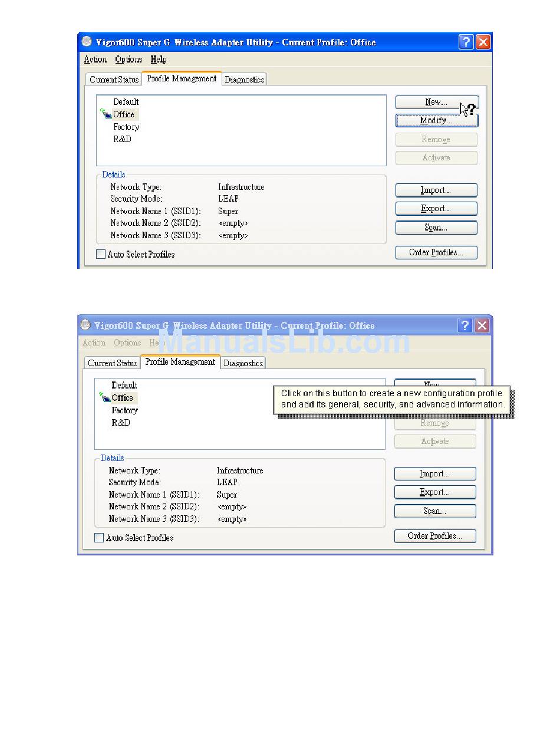Enable Auto Select Profiles in the upper dialog

pyautogui.click(x=101, y=254)
